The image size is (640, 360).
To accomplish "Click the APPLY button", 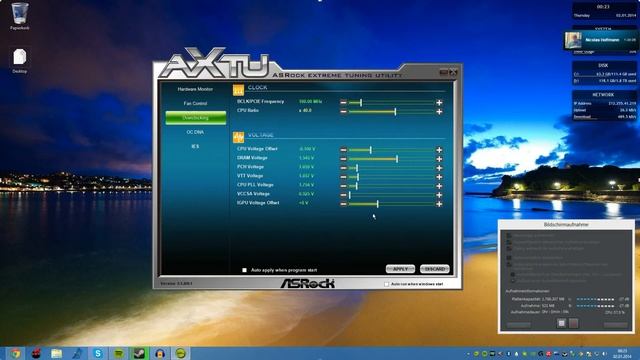I will 400,269.
